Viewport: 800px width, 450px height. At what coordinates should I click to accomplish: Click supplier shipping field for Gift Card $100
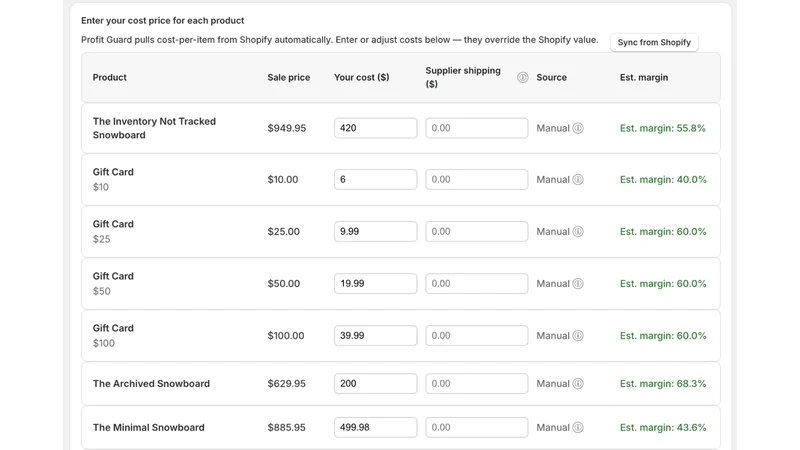477,336
